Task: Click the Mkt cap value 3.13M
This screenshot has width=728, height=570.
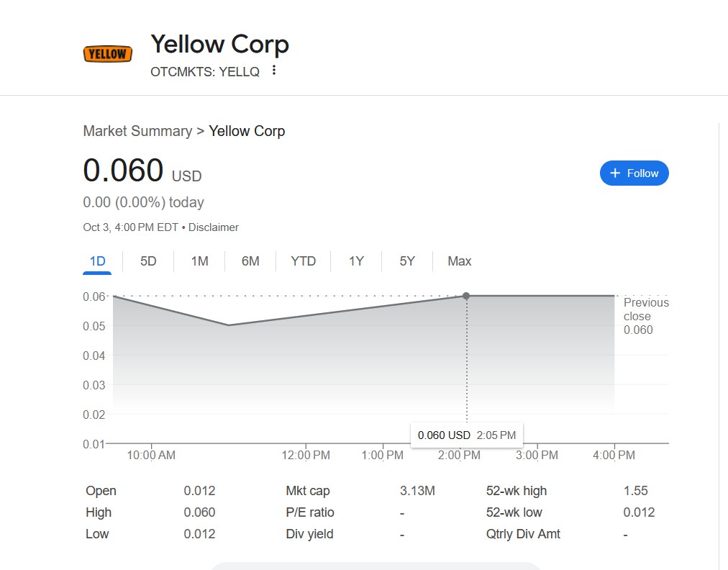Action: click(417, 491)
